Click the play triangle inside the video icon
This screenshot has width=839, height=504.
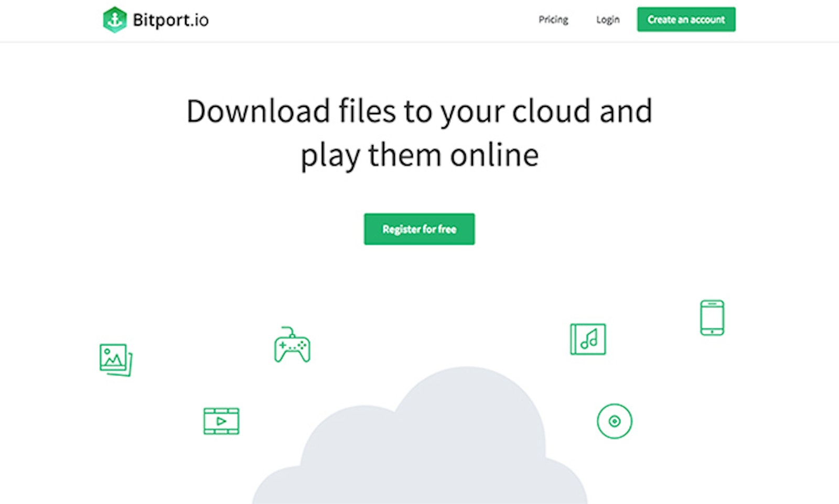[220, 421]
